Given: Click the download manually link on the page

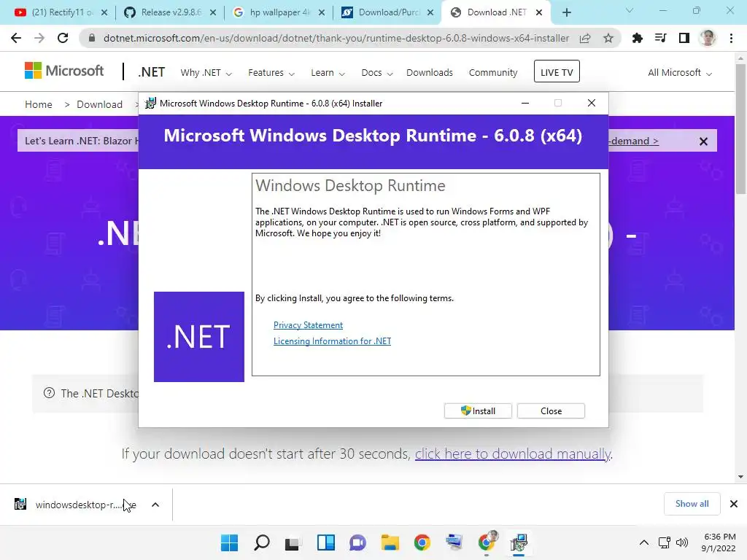Looking at the screenshot, I should pyautogui.click(x=513, y=454).
